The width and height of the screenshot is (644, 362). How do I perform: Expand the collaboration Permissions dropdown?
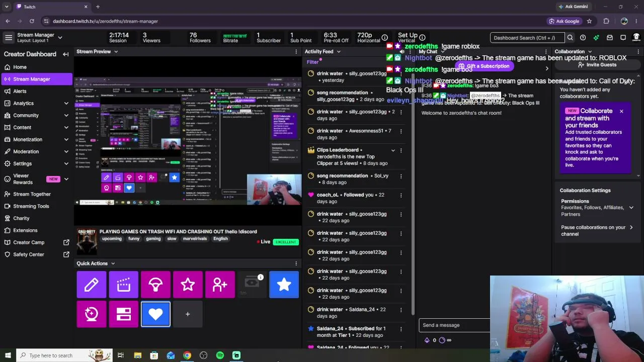click(631, 208)
